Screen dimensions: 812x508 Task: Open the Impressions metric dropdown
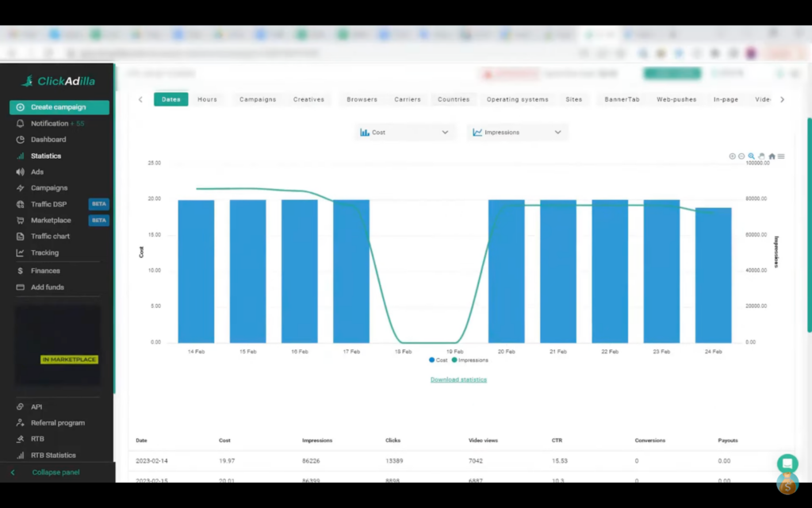(x=517, y=133)
